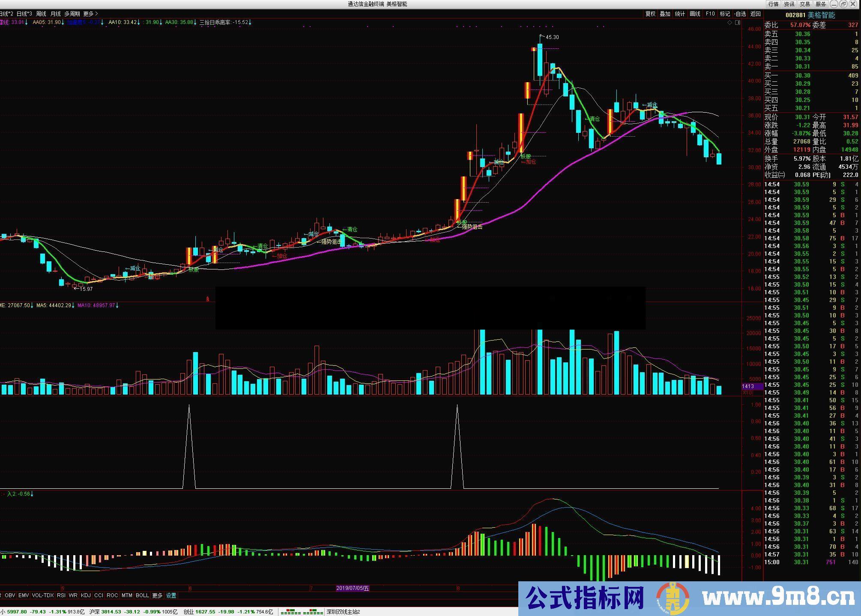Screen dimensions: 861x616
Task: Toggle the 复权 price adjustment option
Action: (650, 14)
